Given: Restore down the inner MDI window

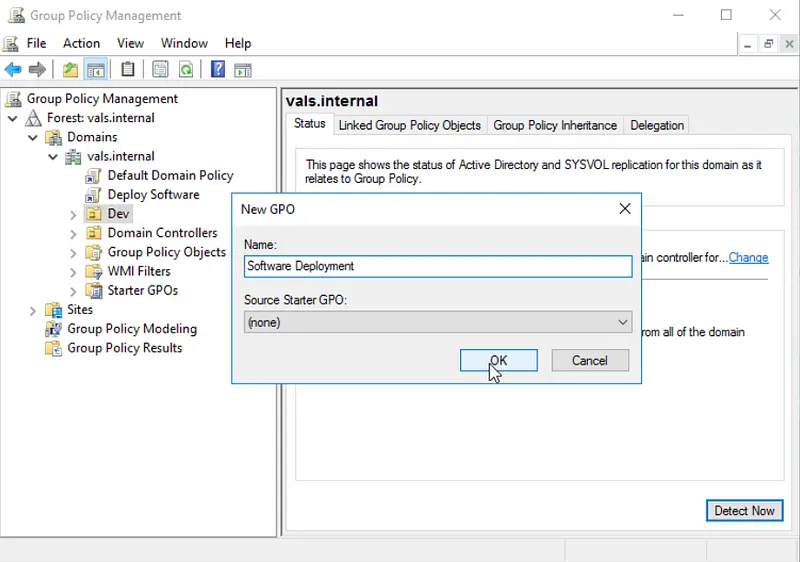Looking at the screenshot, I should point(768,44).
